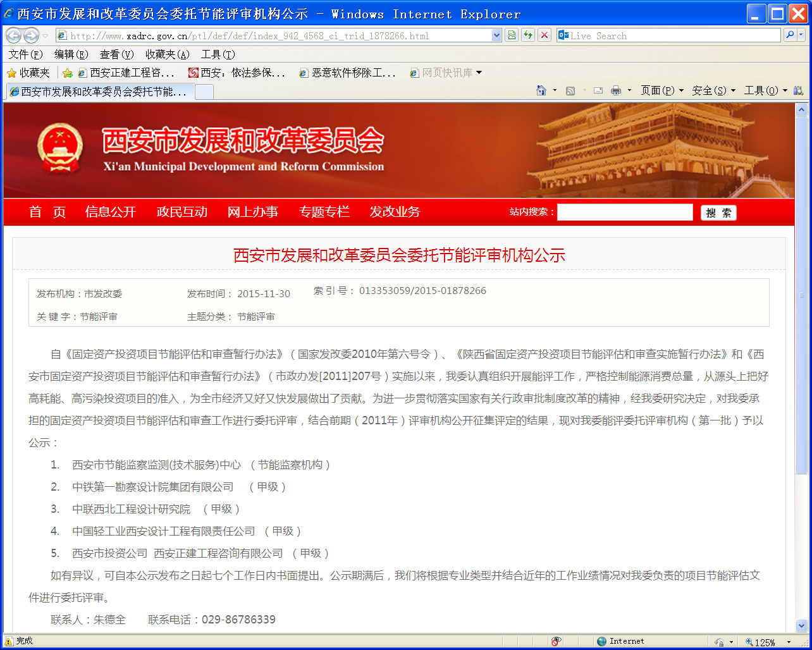Image resolution: width=812 pixels, height=650 pixels.
Task: Open the RSS feeds icon
Action: pyautogui.click(x=569, y=90)
